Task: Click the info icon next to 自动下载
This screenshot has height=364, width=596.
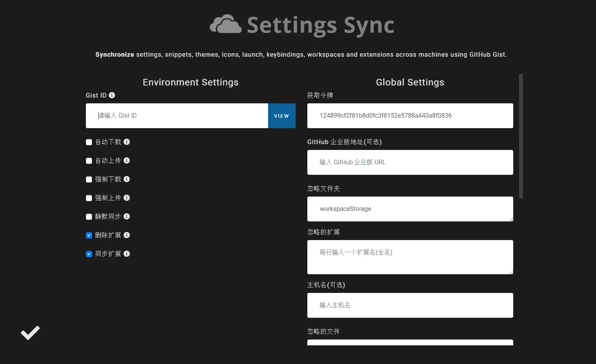Action: [127, 142]
